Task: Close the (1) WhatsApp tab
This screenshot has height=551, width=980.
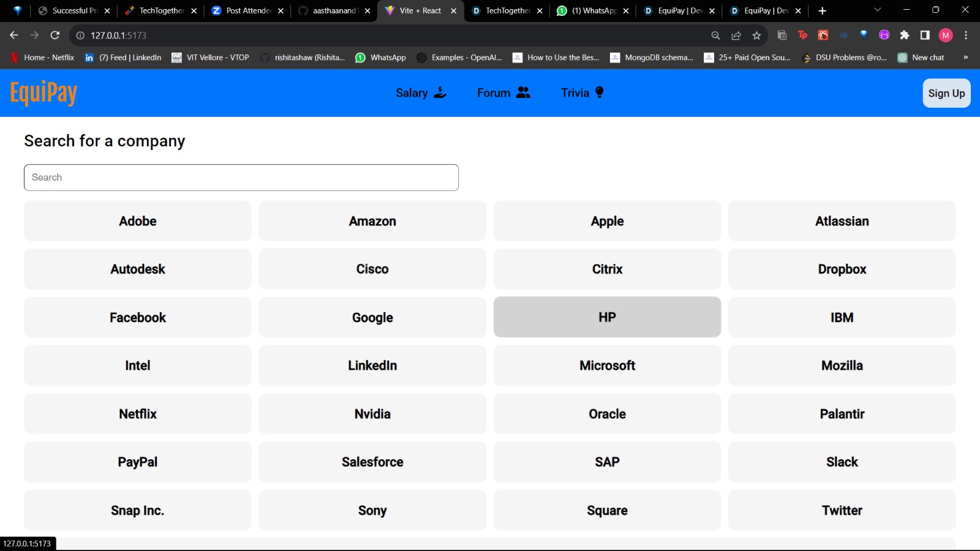Action: coord(626,10)
